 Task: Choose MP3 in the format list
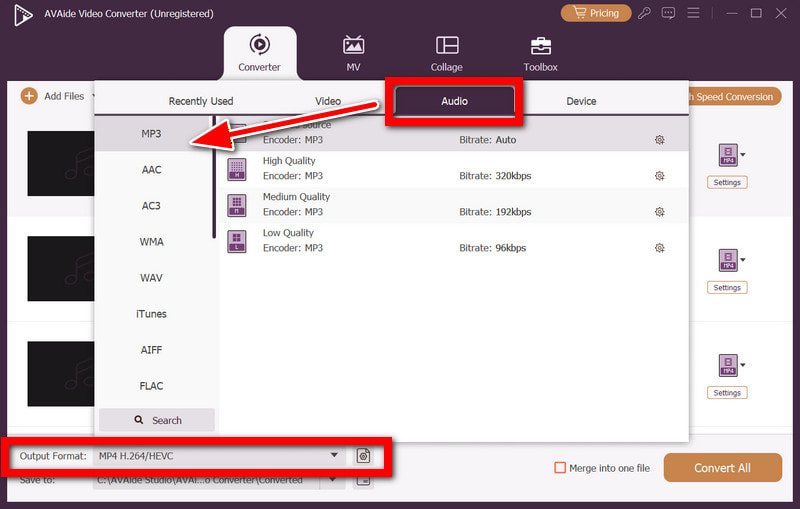pos(152,134)
